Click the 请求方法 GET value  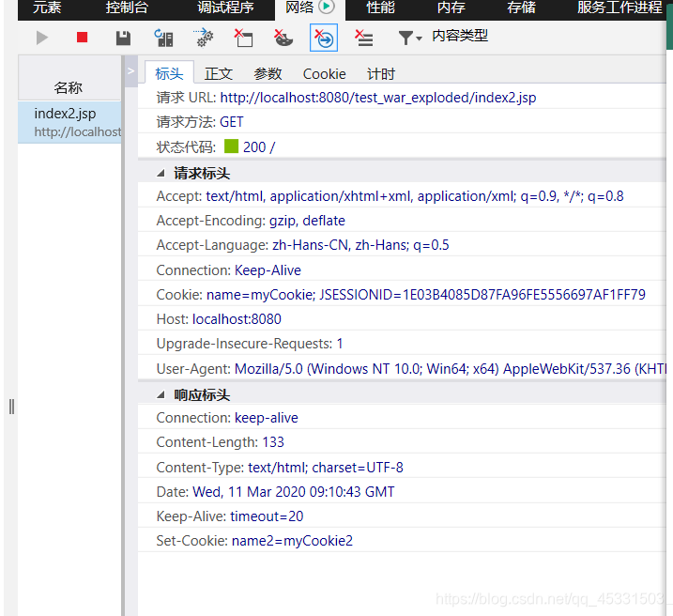[x=231, y=122]
